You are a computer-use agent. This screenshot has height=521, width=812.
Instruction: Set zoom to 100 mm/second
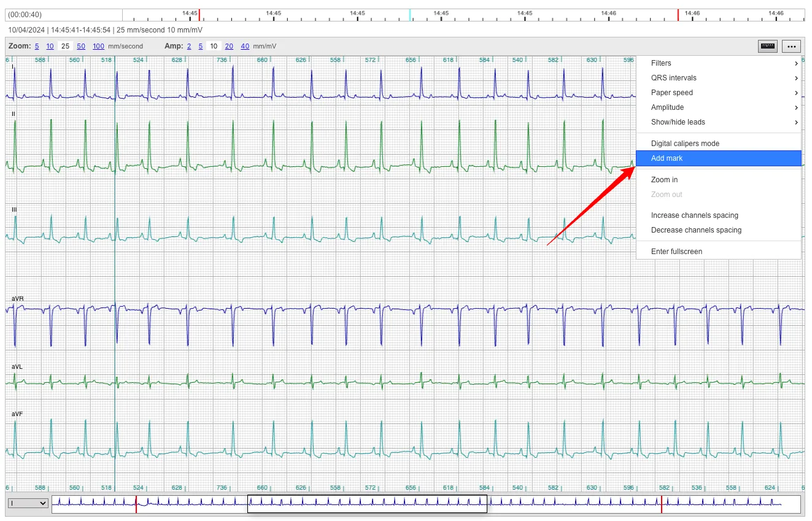click(x=98, y=46)
